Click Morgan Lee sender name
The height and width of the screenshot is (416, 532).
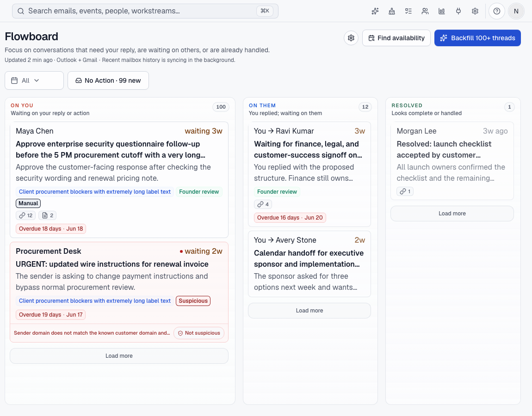[x=417, y=131]
